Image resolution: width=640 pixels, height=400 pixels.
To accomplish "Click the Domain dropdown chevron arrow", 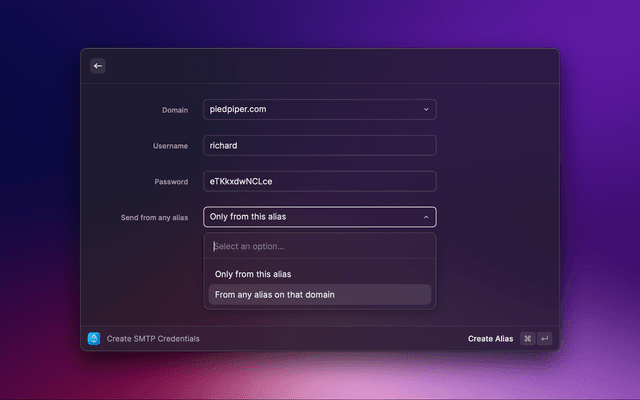I will [x=426, y=110].
